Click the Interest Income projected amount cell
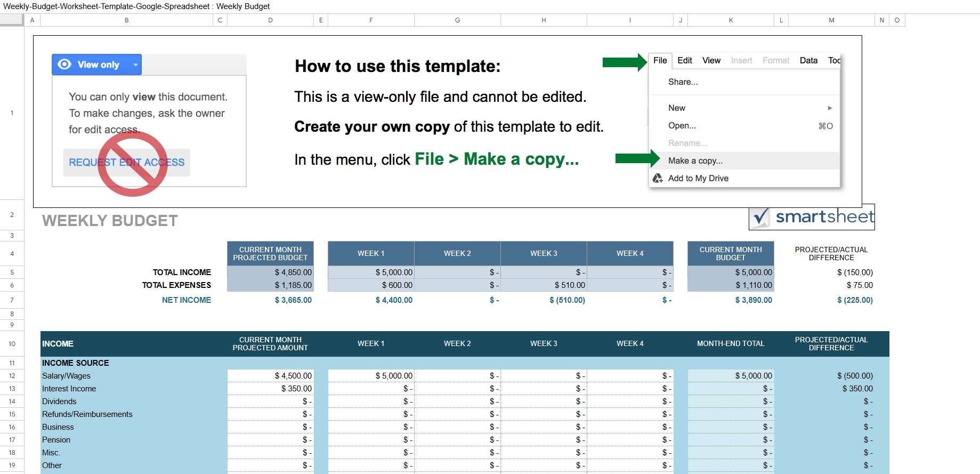The width and height of the screenshot is (980, 474). point(270,389)
